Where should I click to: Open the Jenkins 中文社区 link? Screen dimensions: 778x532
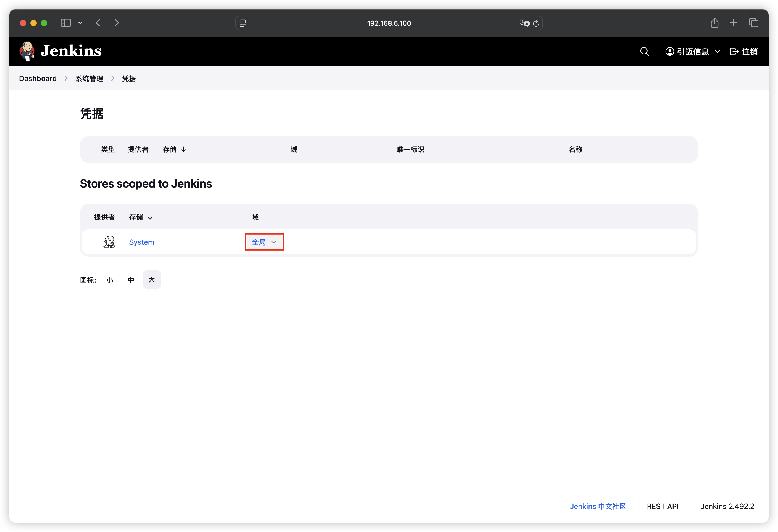coord(598,506)
